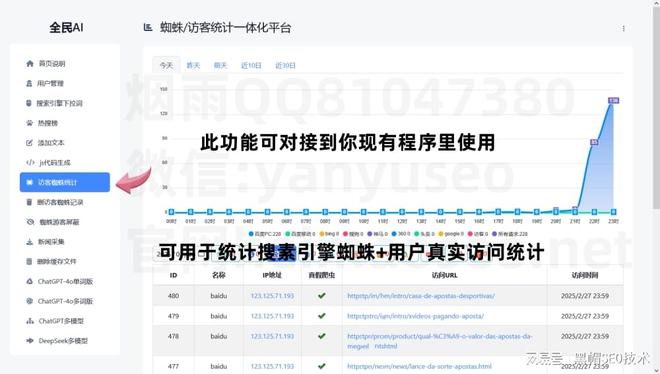Open 新闻采集 download icon in sidebar
The image size is (660, 374).
click(29, 241)
